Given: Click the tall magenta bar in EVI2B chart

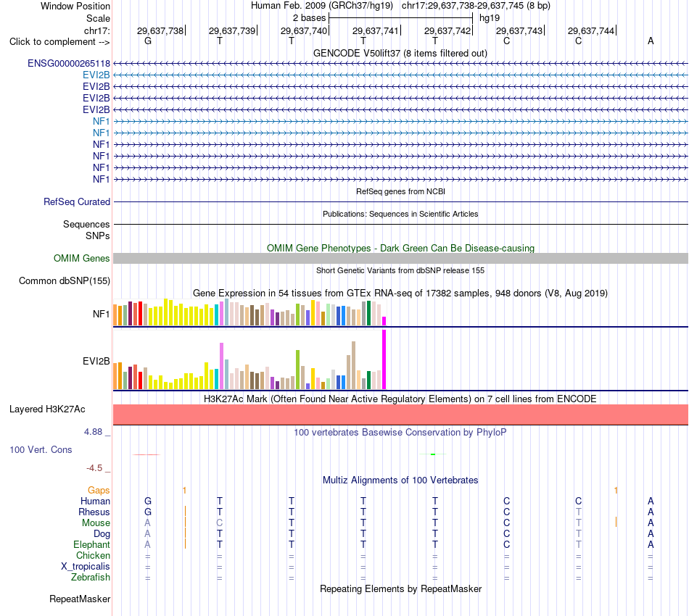Looking at the screenshot, I should pyautogui.click(x=384, y=359).
